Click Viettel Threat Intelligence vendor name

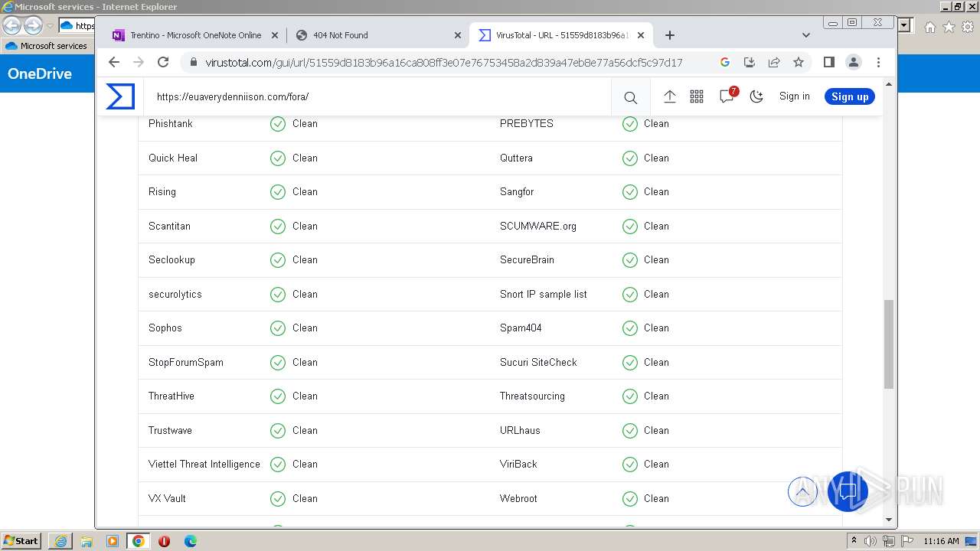click(x=204, y=465)
